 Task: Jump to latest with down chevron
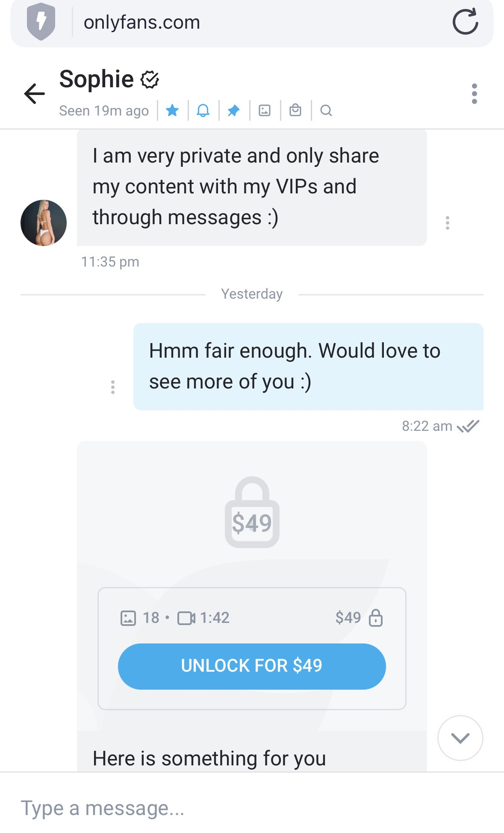460,738
